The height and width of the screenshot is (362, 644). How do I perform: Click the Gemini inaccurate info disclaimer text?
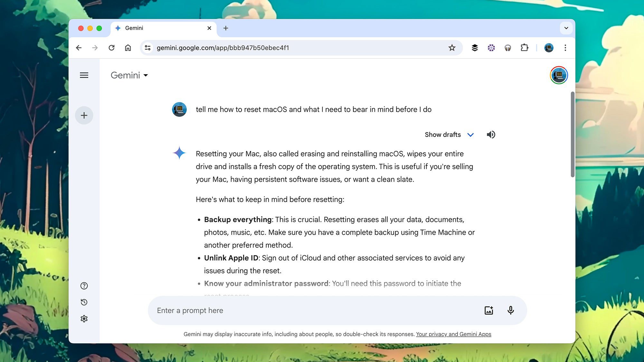[x=299, y=334]
